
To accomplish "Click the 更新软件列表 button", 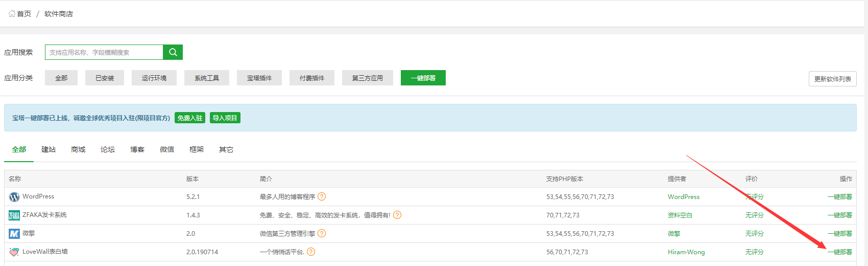I will click(x=832, y=79).
